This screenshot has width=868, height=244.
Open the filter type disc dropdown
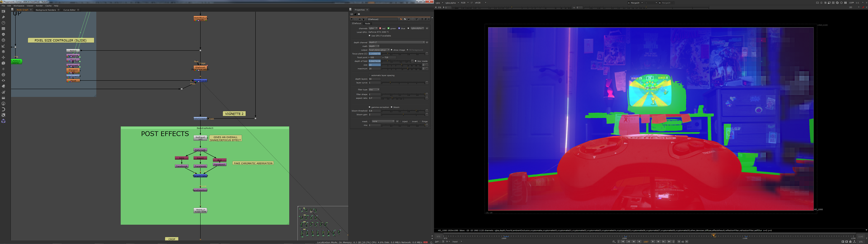374,90
